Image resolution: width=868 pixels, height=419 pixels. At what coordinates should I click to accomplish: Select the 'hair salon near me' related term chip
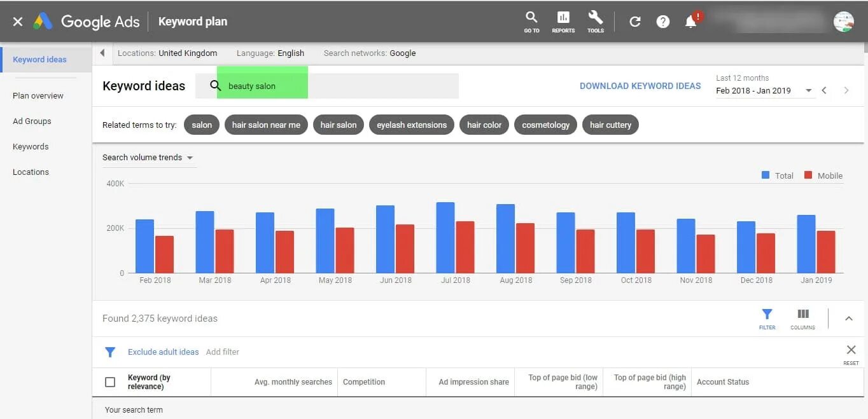[x=266, y=125]
